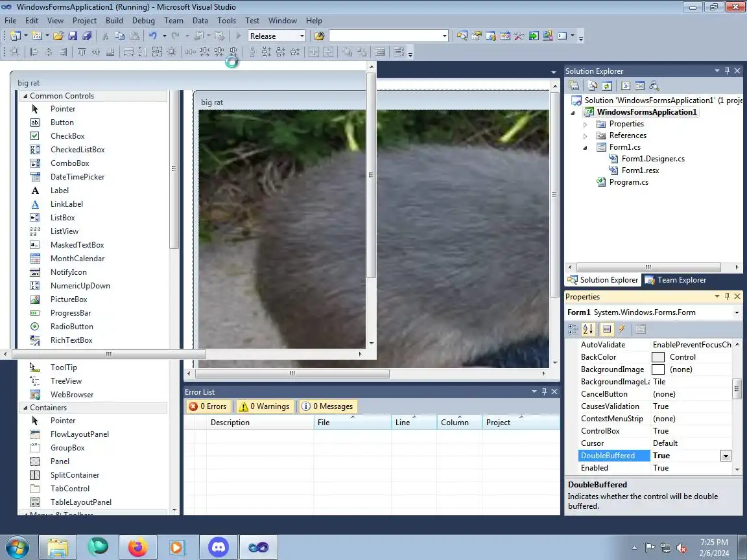Open Firefox from the taskbar
The image size is (747, 560).
[137, 547]
